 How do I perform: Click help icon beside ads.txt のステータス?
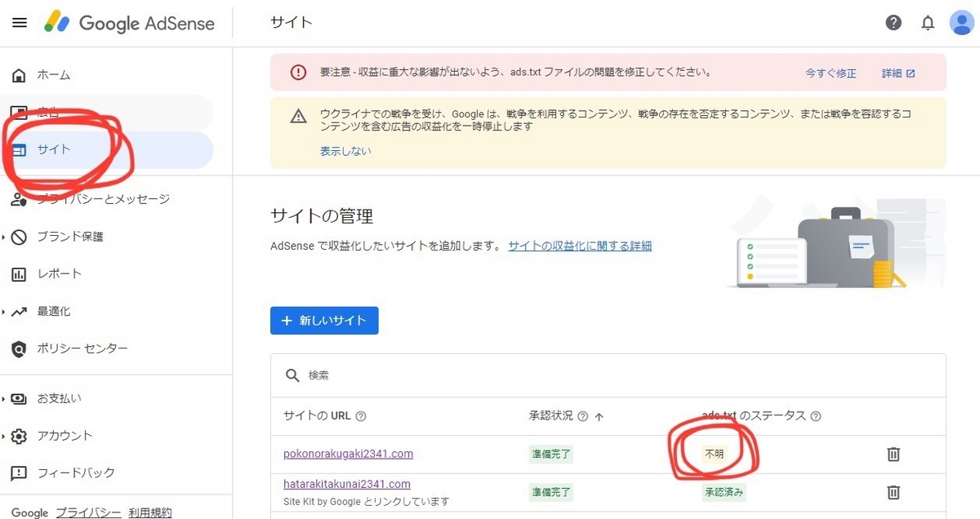815,416
